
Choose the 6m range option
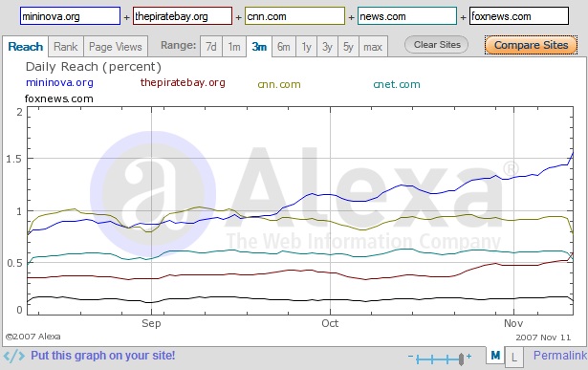[x=284, y=47]
